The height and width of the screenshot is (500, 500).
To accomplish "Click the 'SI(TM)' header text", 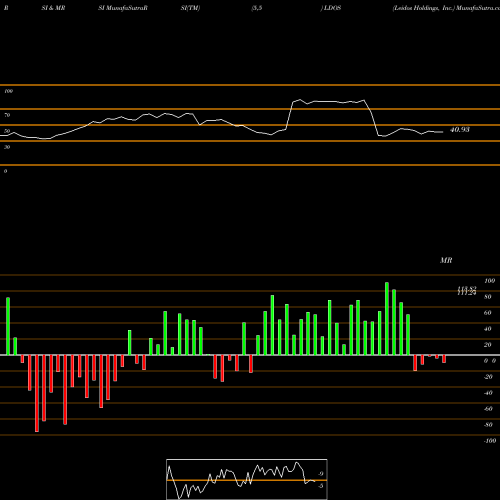I will tap(190, 8).
